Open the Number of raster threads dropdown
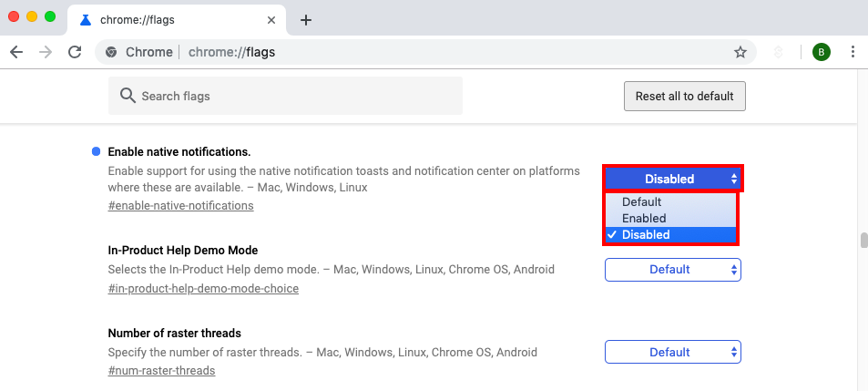This screenshot has width=868, height=391. pyautogui.click(x=672, y=352)
